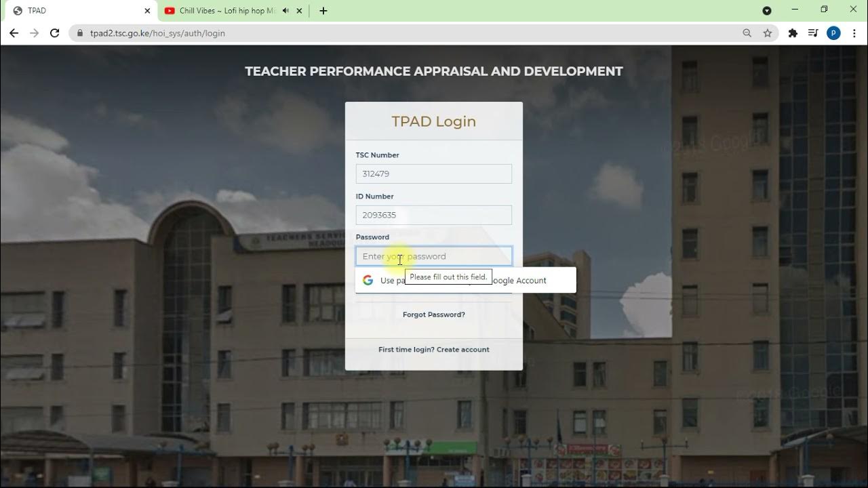
Task: Close the Chill Vibes YouTube tab
Action: click(299, 11)
